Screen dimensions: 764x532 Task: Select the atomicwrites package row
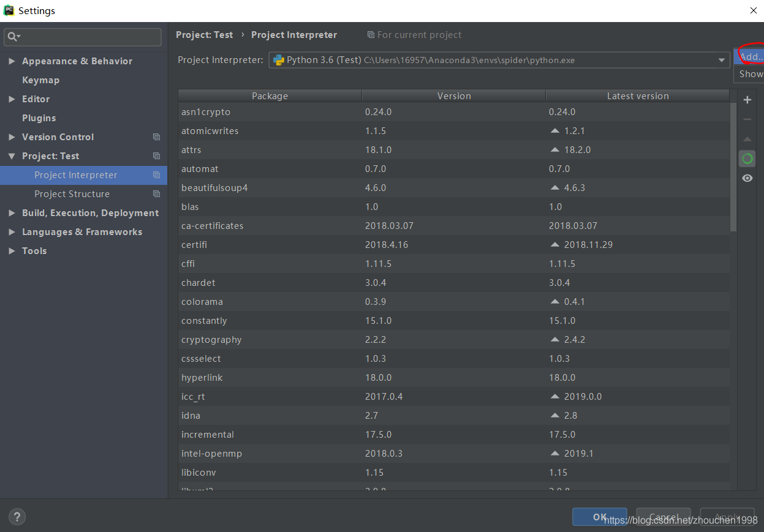[453, 131]
